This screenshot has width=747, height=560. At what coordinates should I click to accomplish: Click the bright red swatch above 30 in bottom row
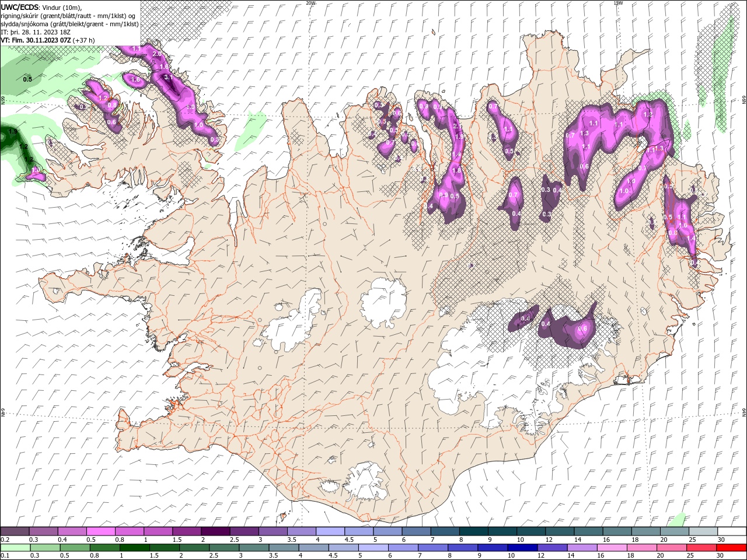[731, 548]
